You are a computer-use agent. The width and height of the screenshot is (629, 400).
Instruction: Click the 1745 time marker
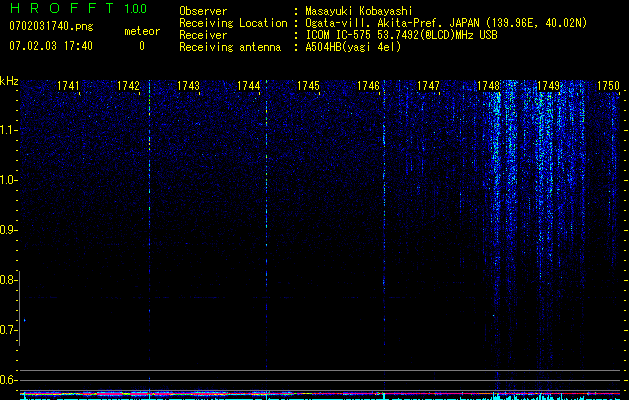click(x=308, y=86)
